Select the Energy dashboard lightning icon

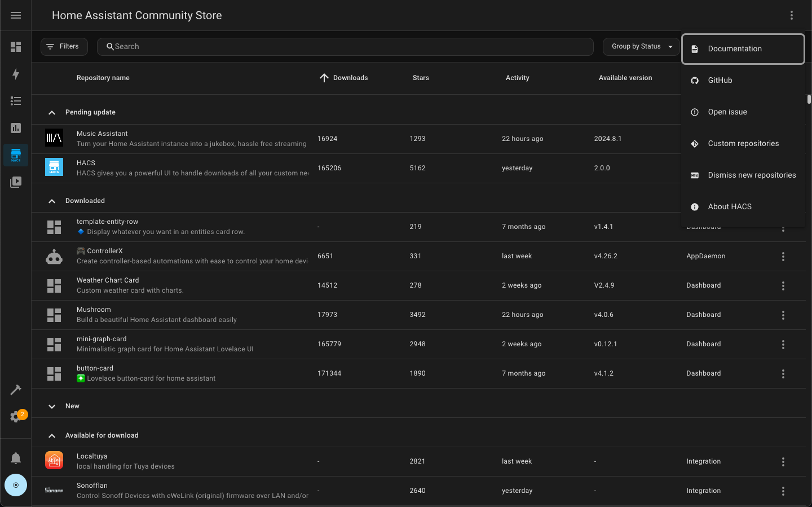15,74
